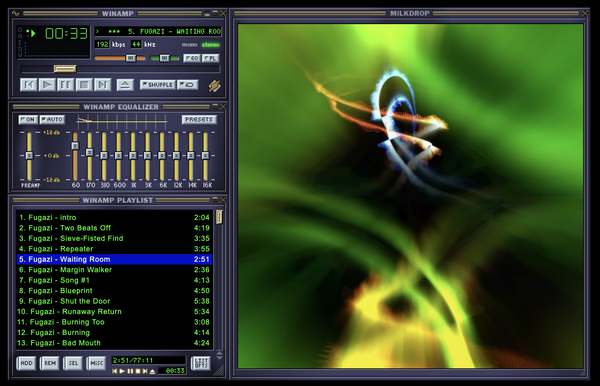
Task: Click the -12 db equalizer label
Action: click(x=52, y=179)
